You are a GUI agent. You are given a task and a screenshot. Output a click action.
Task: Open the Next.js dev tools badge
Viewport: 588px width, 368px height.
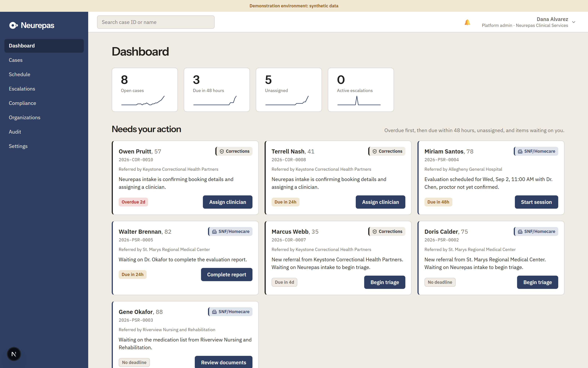pyautogui.click(x=14, y=354)
